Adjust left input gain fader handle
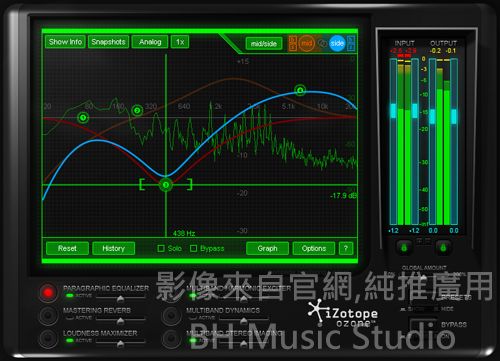The image size is (500, 361). (393, 111)
